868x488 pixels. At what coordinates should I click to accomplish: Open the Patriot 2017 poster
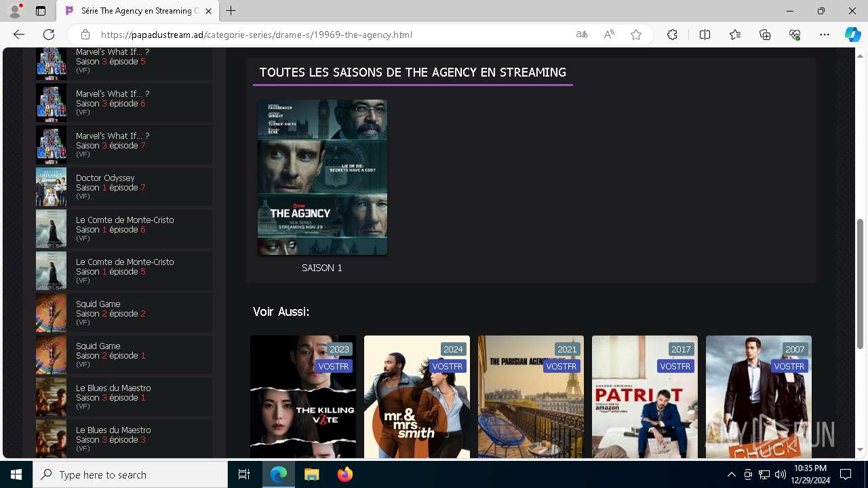click(645, 396)
